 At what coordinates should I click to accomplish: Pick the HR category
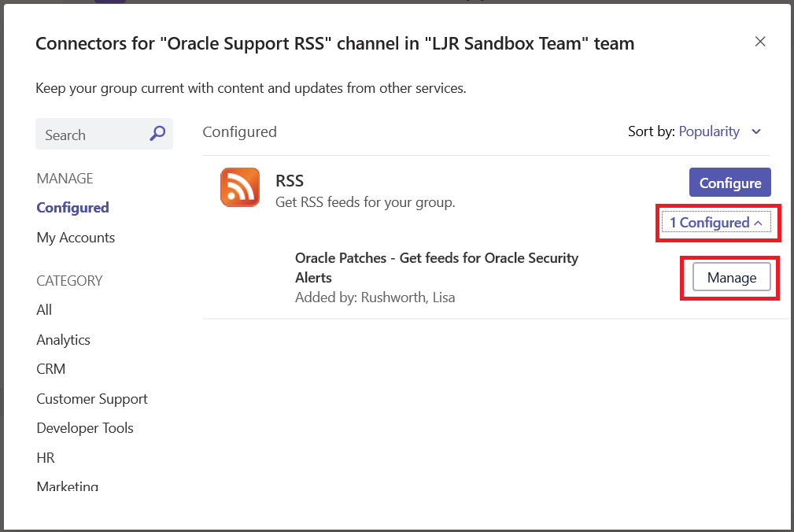(46, 457)
